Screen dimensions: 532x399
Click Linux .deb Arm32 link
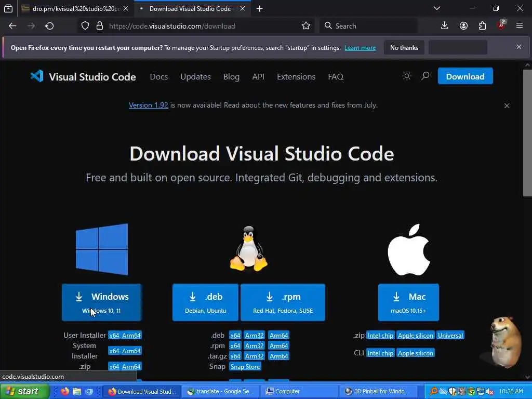tap(254, 335)
